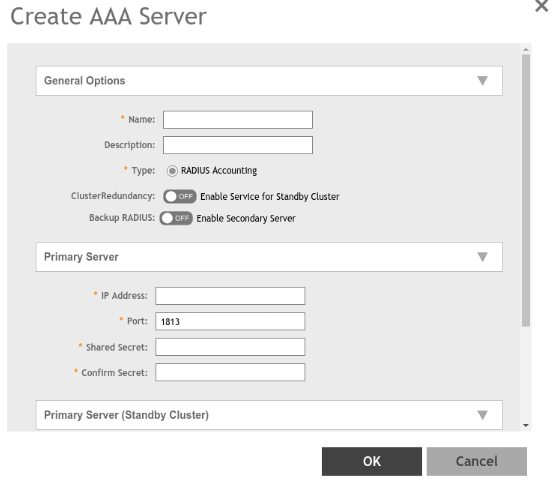This screenshot has height=481, width=551.
Task: Toggle ClusterRedundancy standby cluster switch
Action: tap(180, 196)
